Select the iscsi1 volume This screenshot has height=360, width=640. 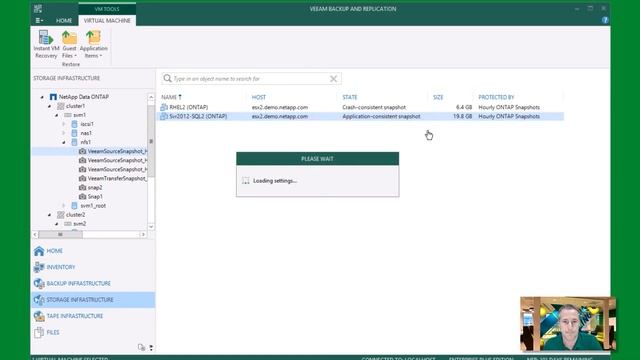tap(87, 124)
